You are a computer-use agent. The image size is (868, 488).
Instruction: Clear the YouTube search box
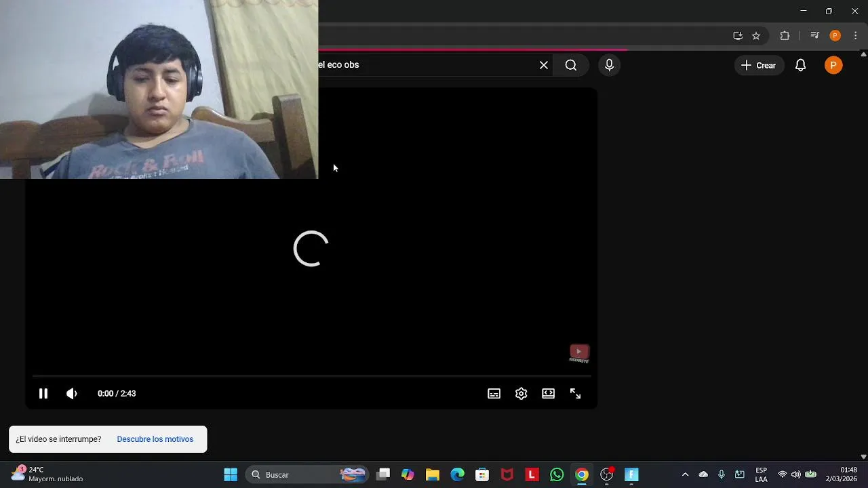(544, 65)
